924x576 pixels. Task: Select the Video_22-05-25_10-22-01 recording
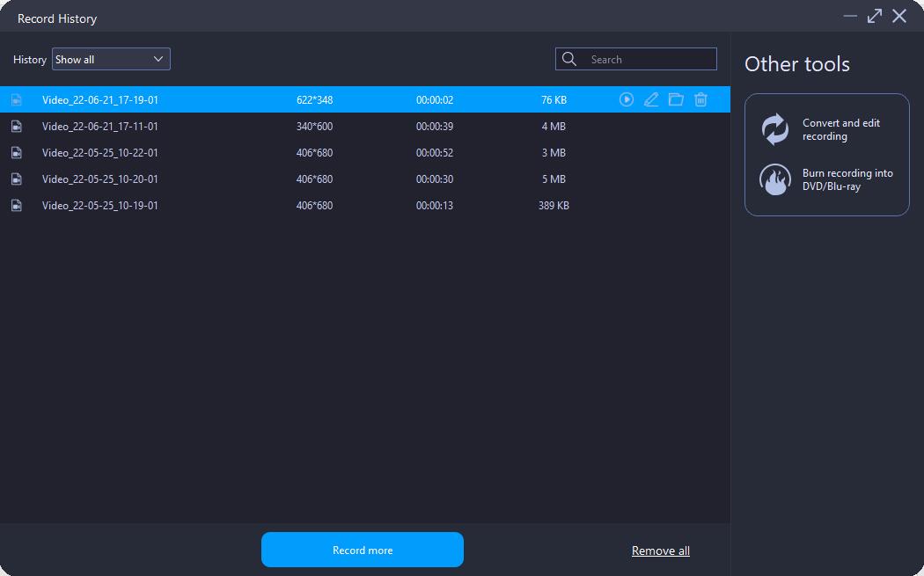point(100,153)
